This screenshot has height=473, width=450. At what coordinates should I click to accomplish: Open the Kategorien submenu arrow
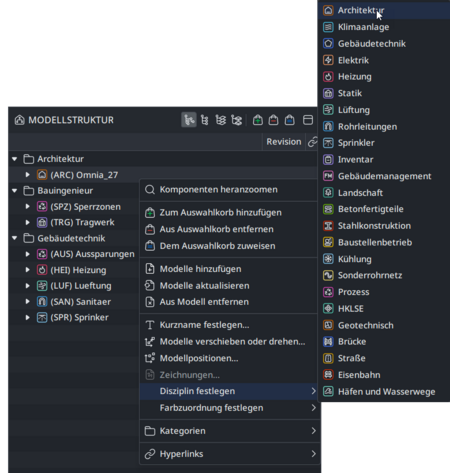[313, 431]
